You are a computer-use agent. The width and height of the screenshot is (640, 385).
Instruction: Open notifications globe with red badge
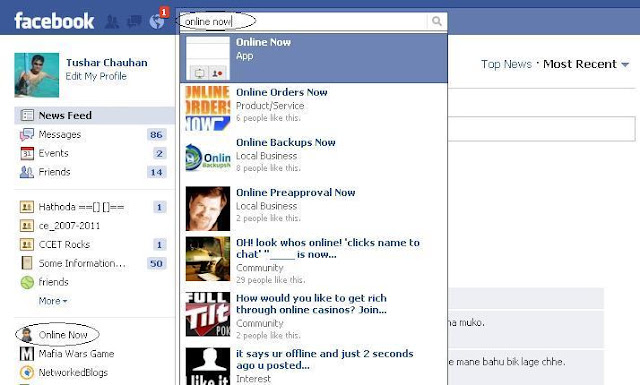coord(158,20)
